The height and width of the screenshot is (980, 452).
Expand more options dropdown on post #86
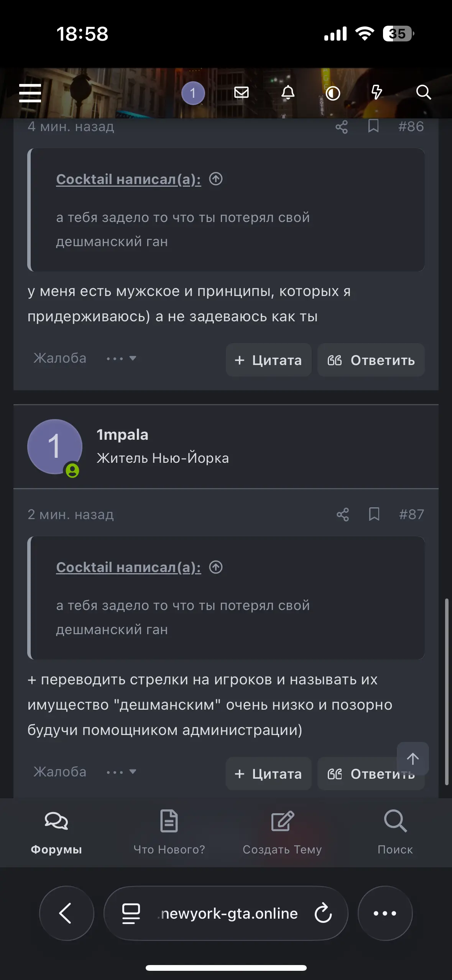[x=122, y=358]
